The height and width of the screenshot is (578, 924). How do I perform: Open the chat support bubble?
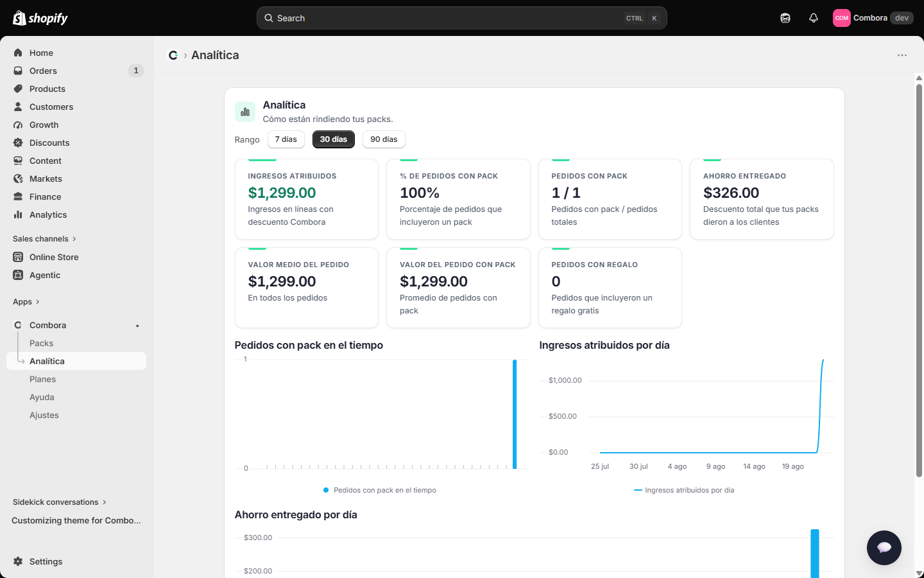click(x=884, y=548)
